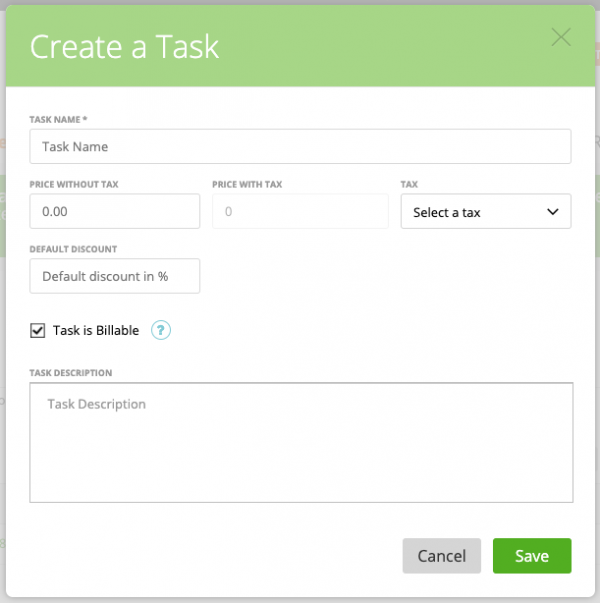
Task: Click the TASK NAME field label
Action: [58, 120]
